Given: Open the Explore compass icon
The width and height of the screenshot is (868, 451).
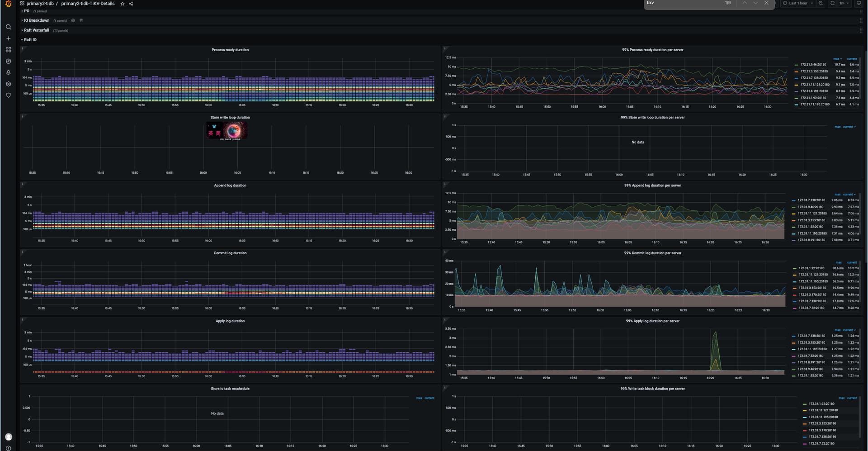Looking at the screenshot, I should [x=8, y=61].
